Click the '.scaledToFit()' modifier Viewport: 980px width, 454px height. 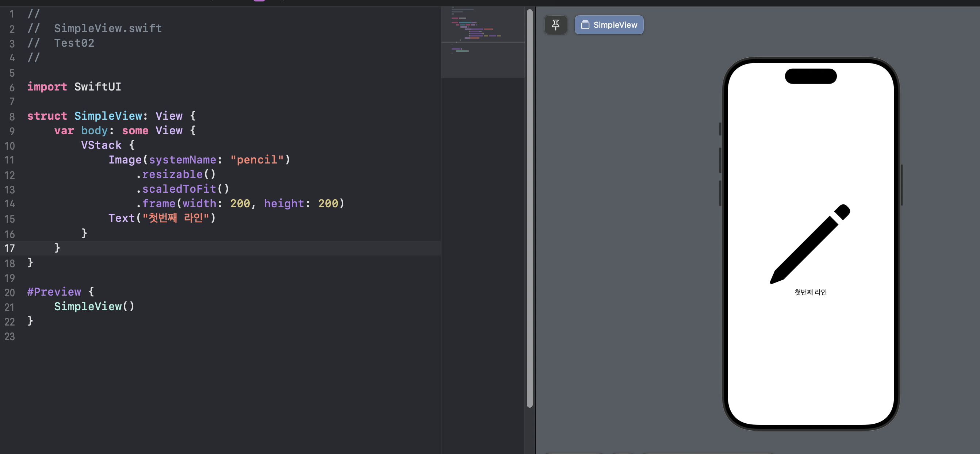click(x=183, y=189)
